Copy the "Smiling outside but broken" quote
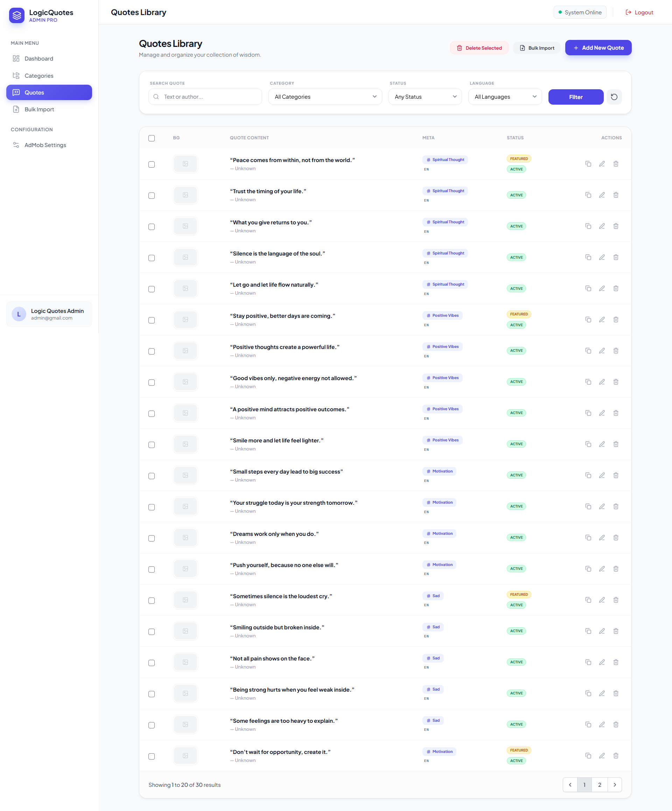This screenshot has width=672, height=811. point(588,631)
